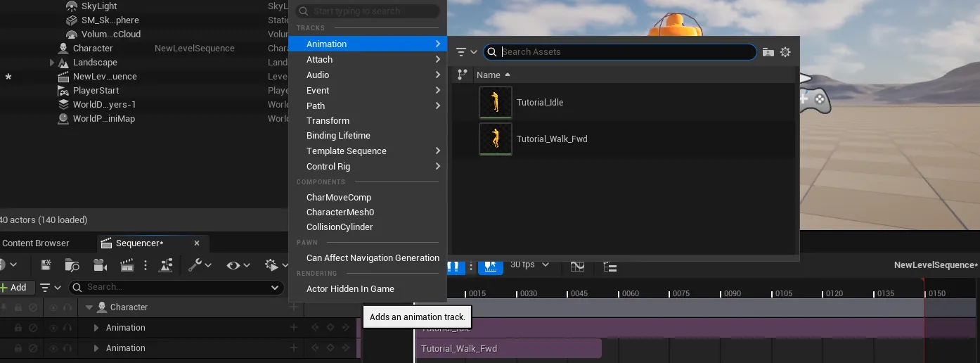This screenshot has height=363, width=980.
Task: Open asset picker settings gear
Action: tap(786, 52)
